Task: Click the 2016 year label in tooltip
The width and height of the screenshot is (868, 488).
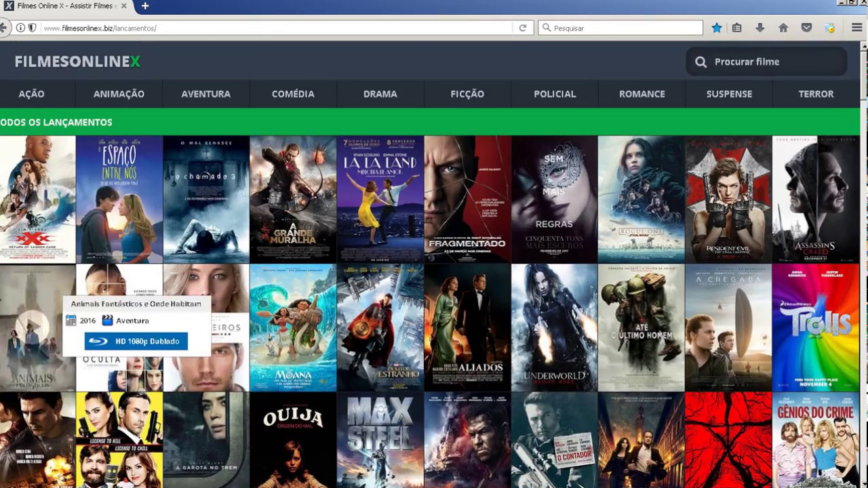Action: click(87, 321)
